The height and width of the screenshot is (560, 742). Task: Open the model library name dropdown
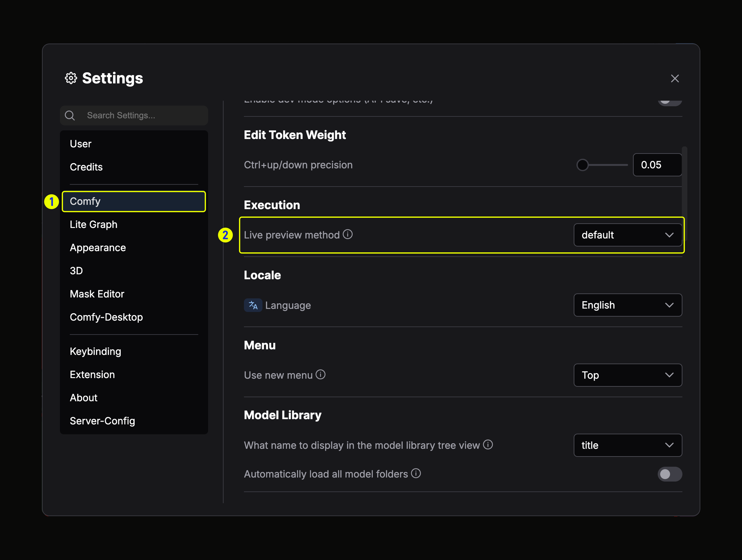pyautogui.click(x=627, y=445)
